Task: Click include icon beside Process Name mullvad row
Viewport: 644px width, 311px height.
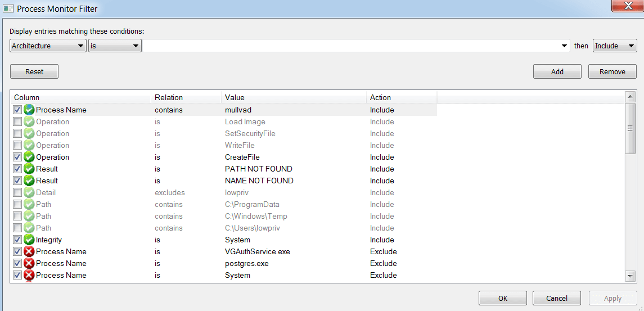Action: (29, 110)
